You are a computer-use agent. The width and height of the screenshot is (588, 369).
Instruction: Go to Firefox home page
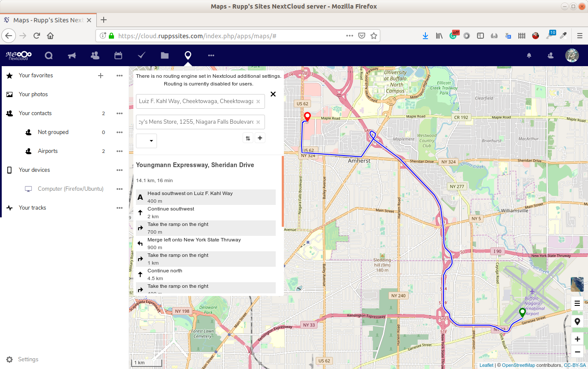50,36
